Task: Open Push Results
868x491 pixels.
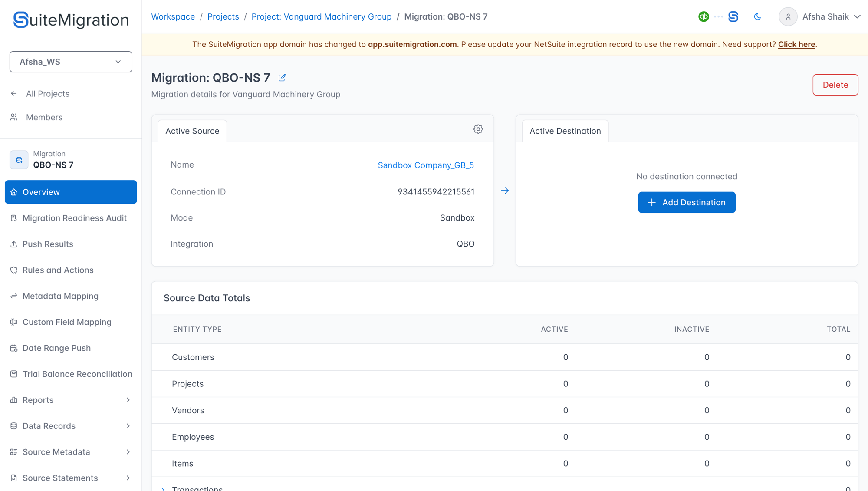Action: tap(71, 244)
